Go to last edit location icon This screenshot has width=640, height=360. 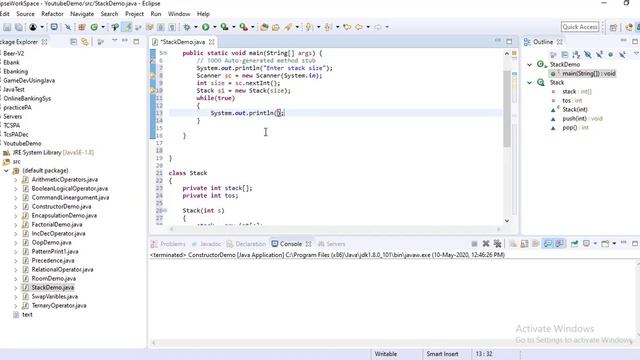pos(347,27)
